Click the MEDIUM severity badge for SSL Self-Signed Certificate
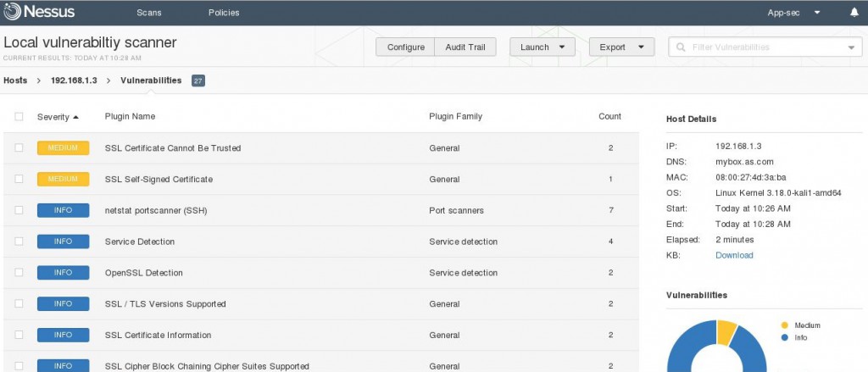Viewport: 868px width, 372px height. coord(63,180)
